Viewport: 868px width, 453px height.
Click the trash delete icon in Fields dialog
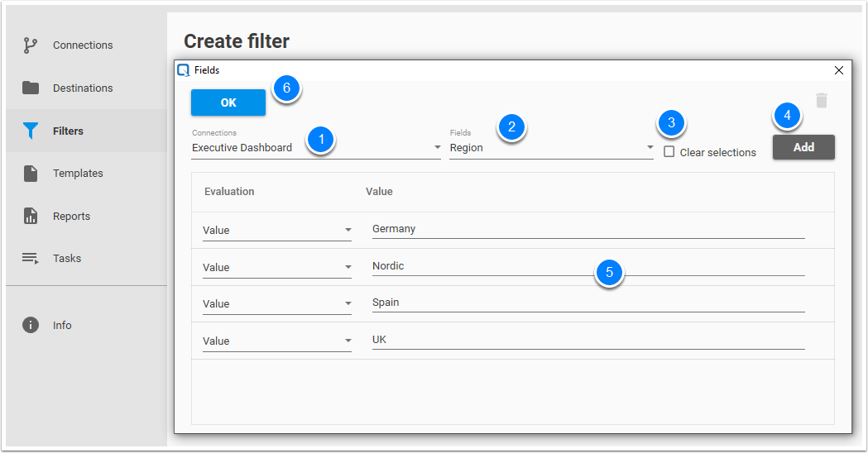(x=822, y=101)
